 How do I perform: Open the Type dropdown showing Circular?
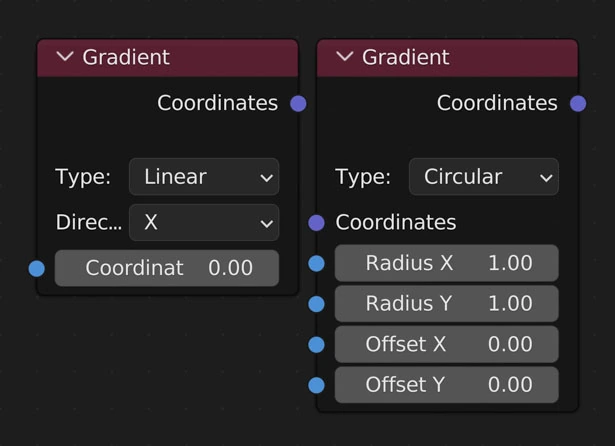coord(484,177)
